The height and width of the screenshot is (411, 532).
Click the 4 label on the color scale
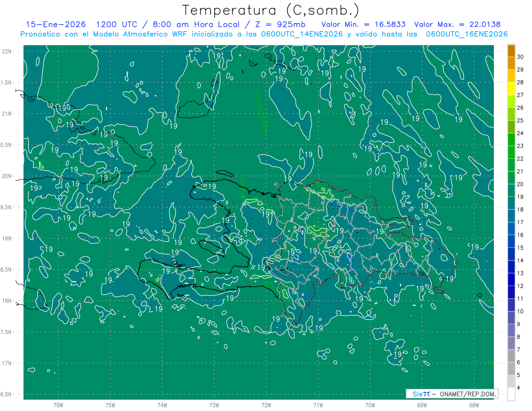(x=520, y=388)
